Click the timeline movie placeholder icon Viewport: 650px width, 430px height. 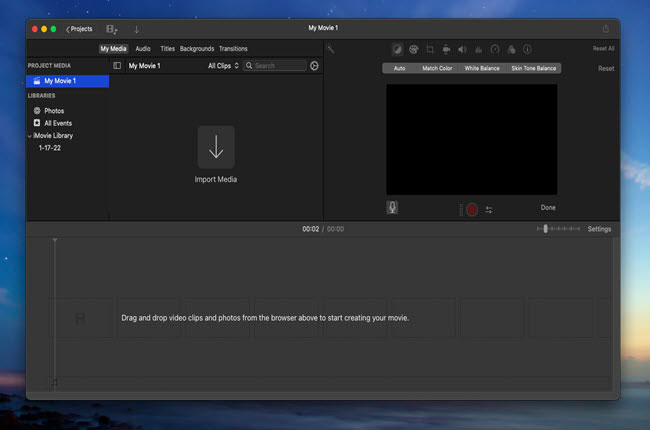80,318
